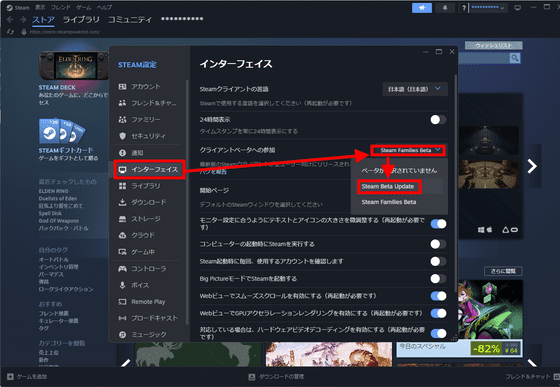The height and width of the screenshot is (387, 560).
Task: Click the settings sidebar scrollbar
Action: [187, 202]
